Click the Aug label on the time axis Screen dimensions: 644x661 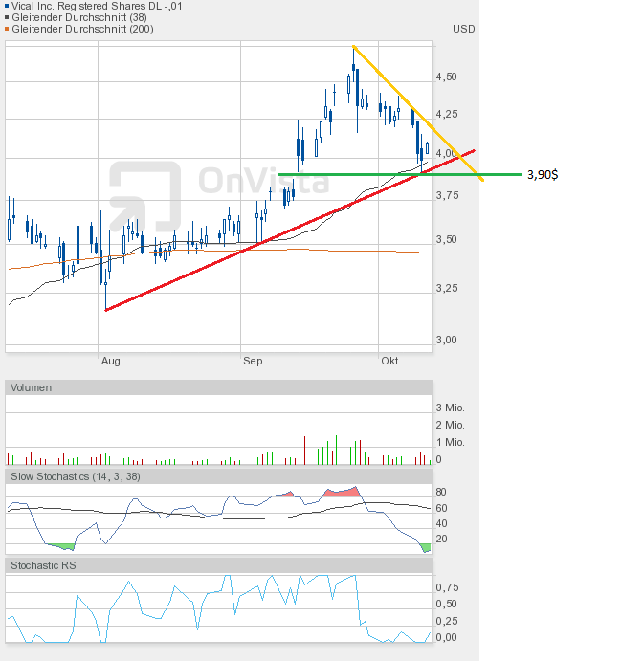tap(111, 361)
